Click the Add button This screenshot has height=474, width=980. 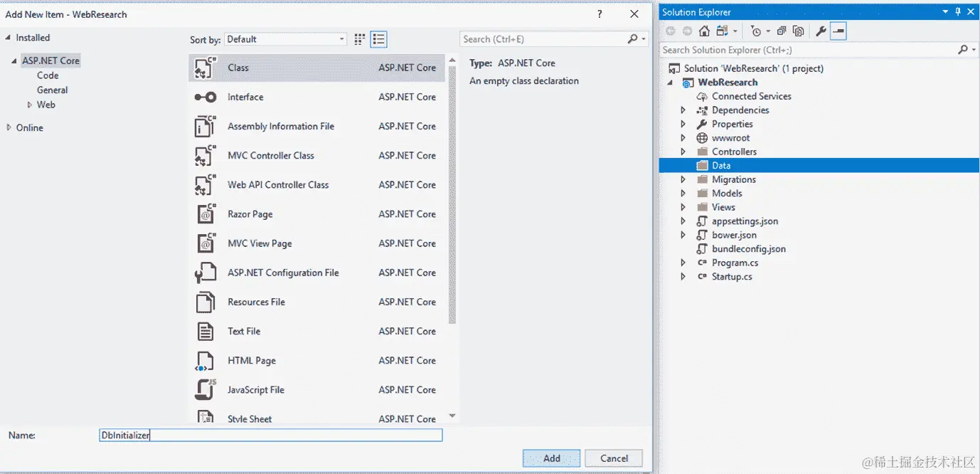(x=552, y=458)
